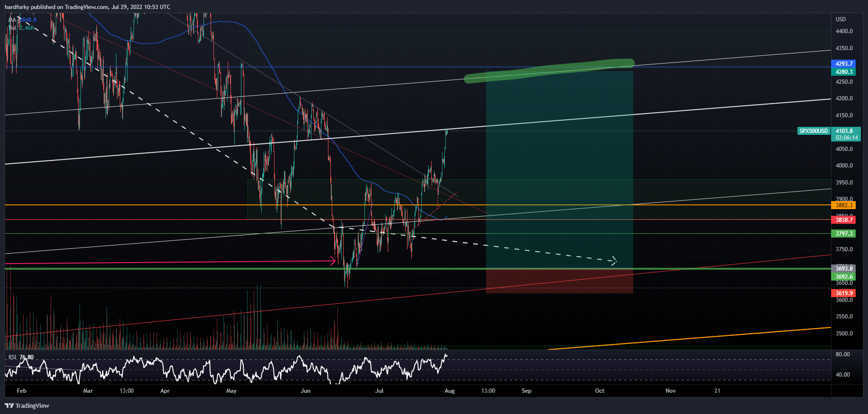868x414 pixels.
Task: Select the gray 3693.8 price label
Action: 843,269
